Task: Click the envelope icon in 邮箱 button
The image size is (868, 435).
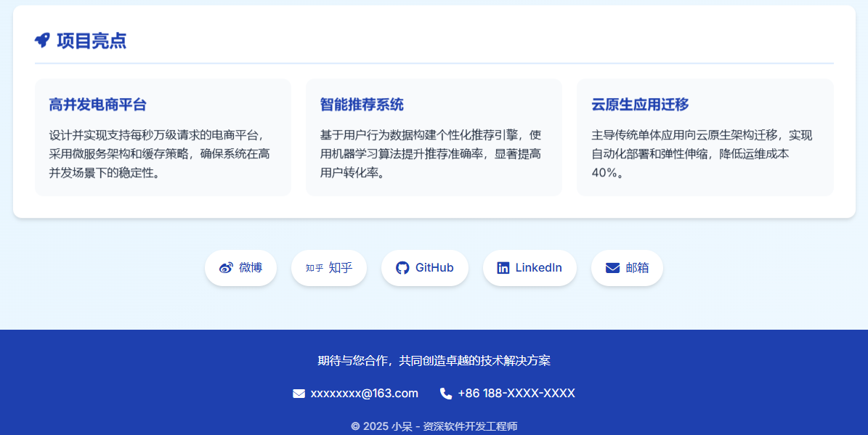Action: (x=612, y=268)
